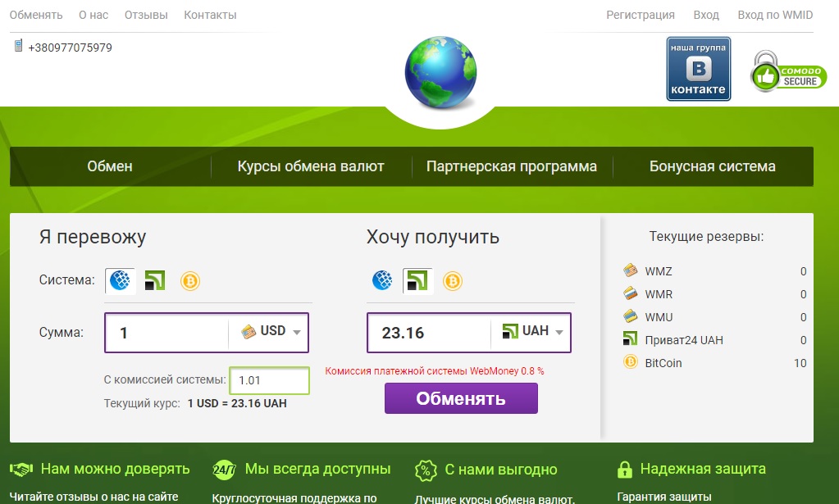Click the handshake icon near Нам можно доверять

click(21, 470)
